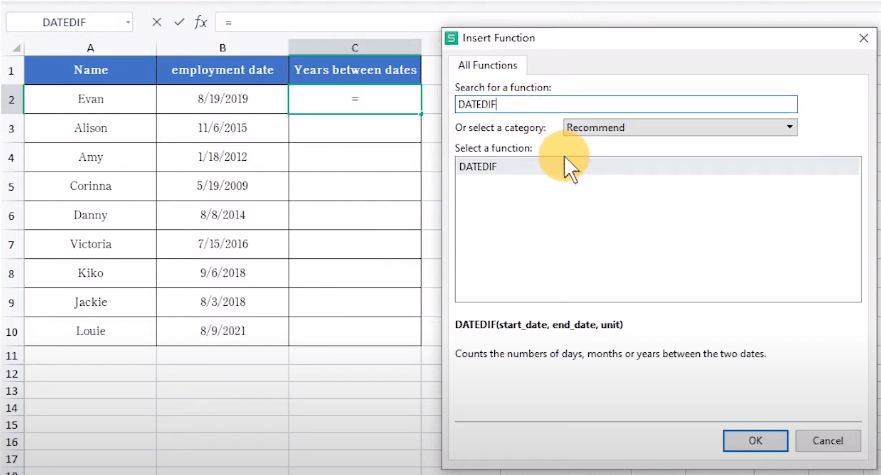Viewport: 881px width, 475px height.
Task: Select column A header
Action: click(x=90, y=48)
